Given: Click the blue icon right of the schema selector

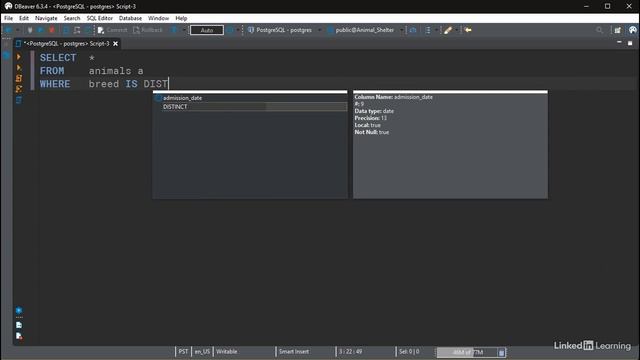Looking at the screenshot, I should (x=413, y=30).
